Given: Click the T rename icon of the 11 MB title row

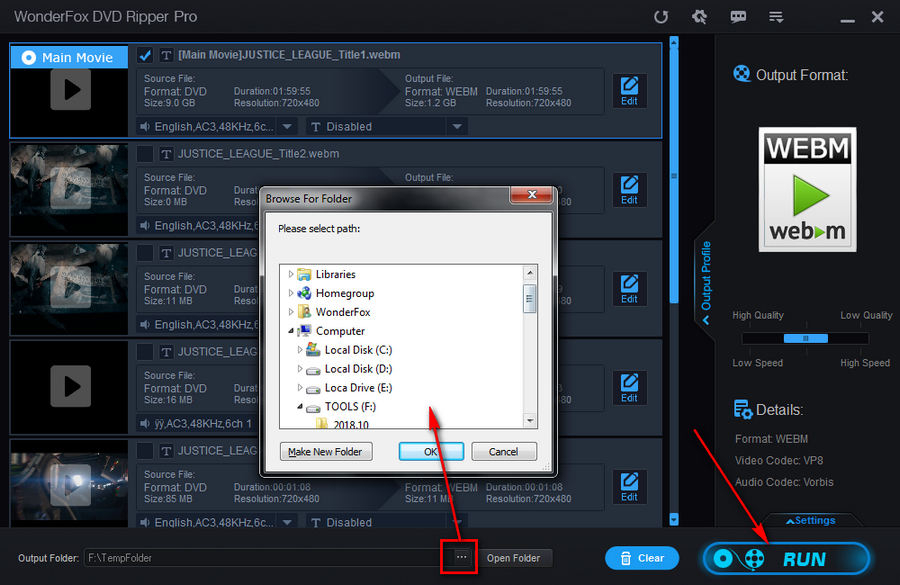Looking at the screenshot, I should (x=166, y=253).
